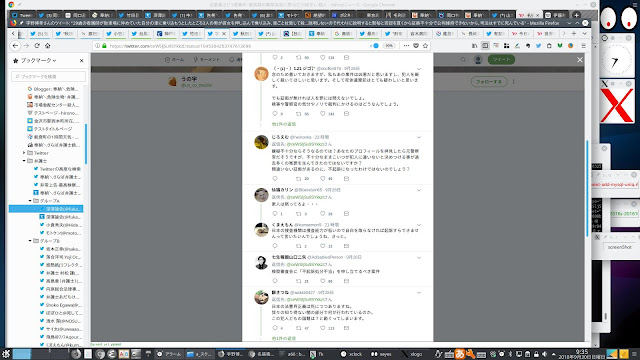This screenshot has height=360, width=640.
Task: Toggle the sidebar button in Firefox toolbar
Action: pos(485,46)
